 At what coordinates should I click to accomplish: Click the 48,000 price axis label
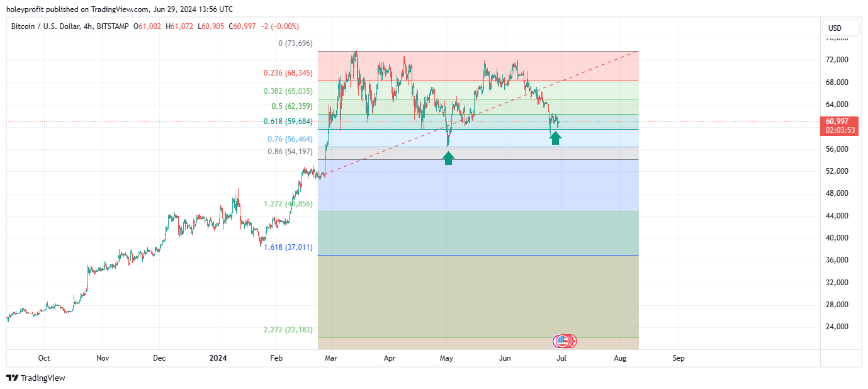click(x=837, y=193)
